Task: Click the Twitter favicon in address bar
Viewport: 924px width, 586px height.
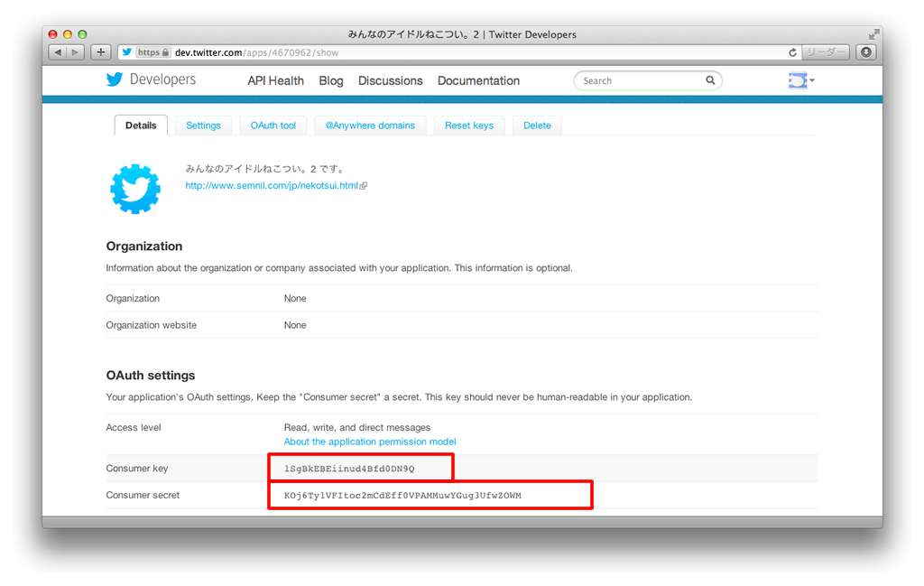Action: (126, 52)
